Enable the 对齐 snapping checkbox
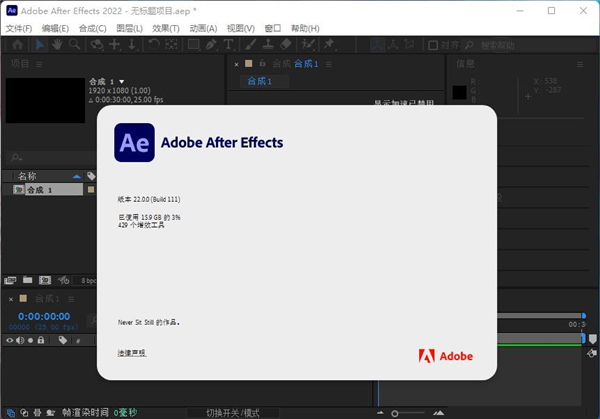Image resolution: width=600 pixels, height=419 pixels. click(x=433, y=45)
